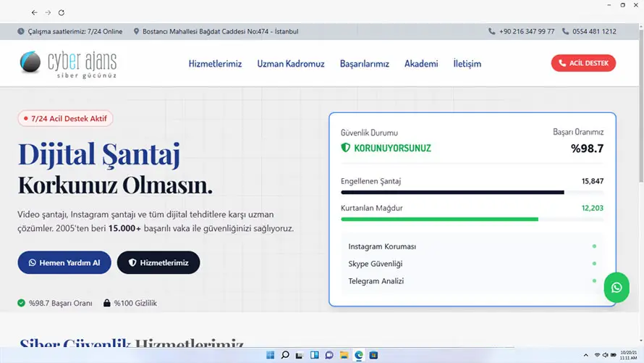The height and width of the screenshot is (363, 644).
Task: Click the battery tray icon
Action: pos(613,355)
